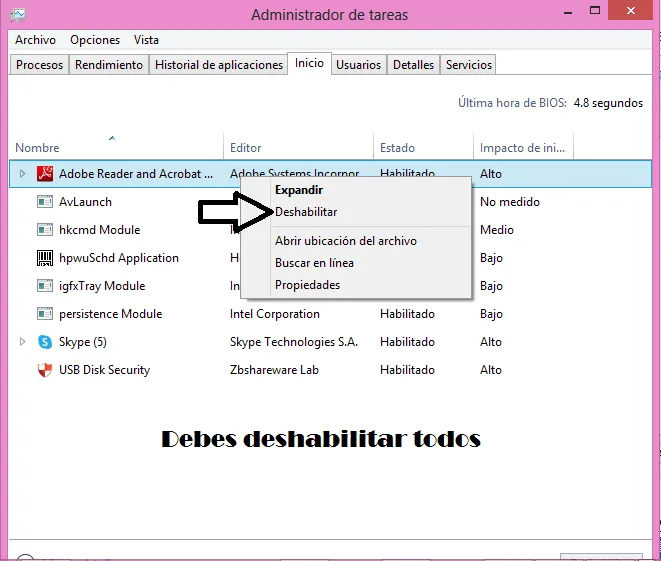
Task: Click the igfxTray Module icon
Action: 45,286
